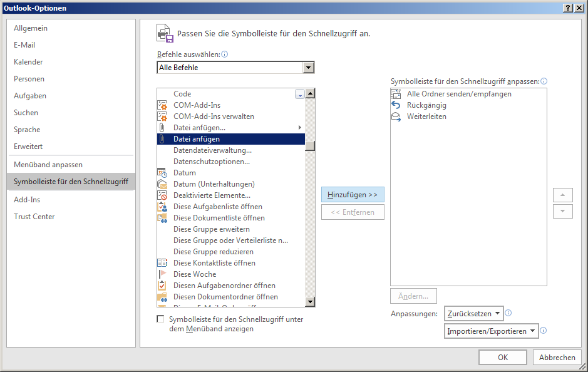
Task: Click info icon next to Zurücksetzen
Action: (x=508, y=313)
